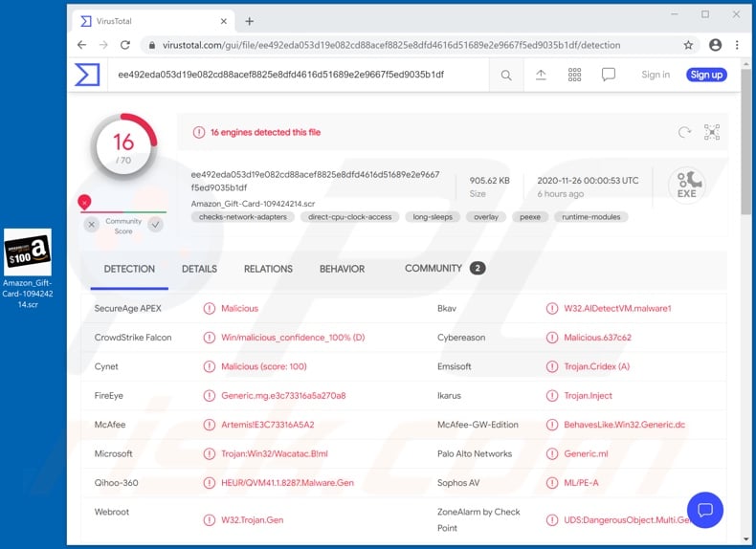Click the similar files graph icon

pyautogui.click(x=712, y=132)
